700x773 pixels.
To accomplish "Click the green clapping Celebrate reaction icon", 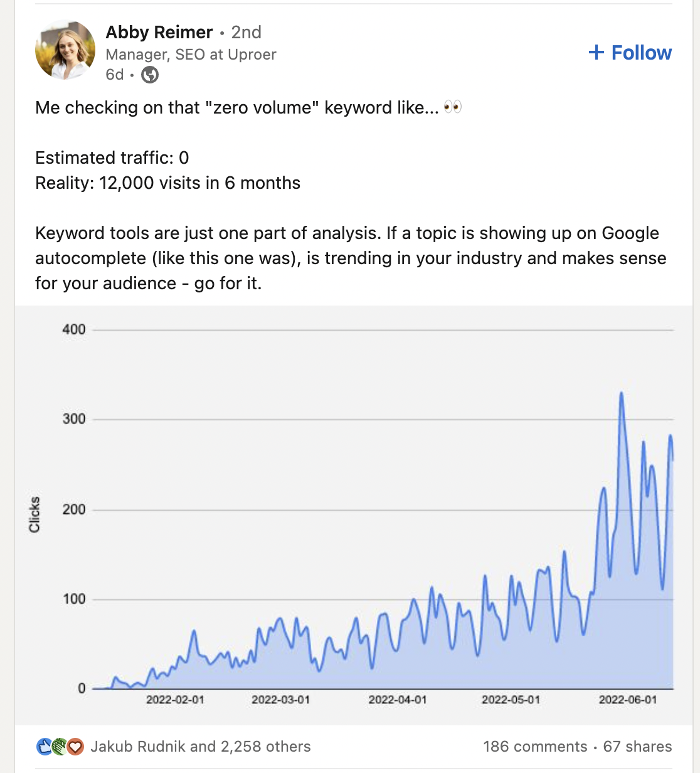I will point(60,747).
